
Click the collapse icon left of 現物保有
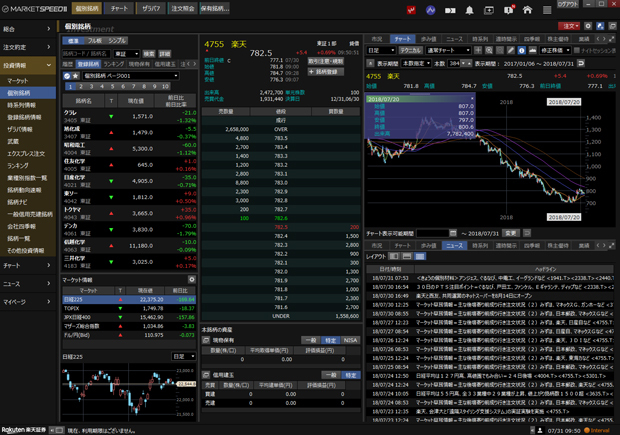point(206,340)
